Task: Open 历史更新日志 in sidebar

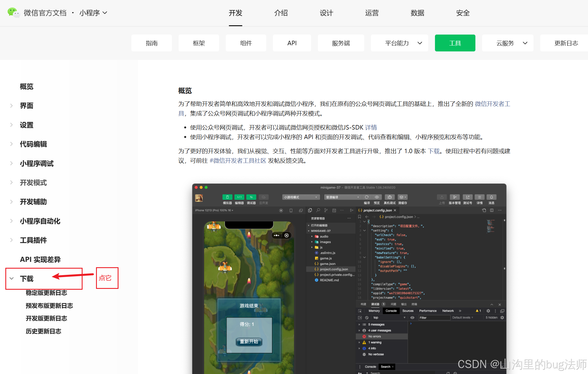Action: [43, 331]
